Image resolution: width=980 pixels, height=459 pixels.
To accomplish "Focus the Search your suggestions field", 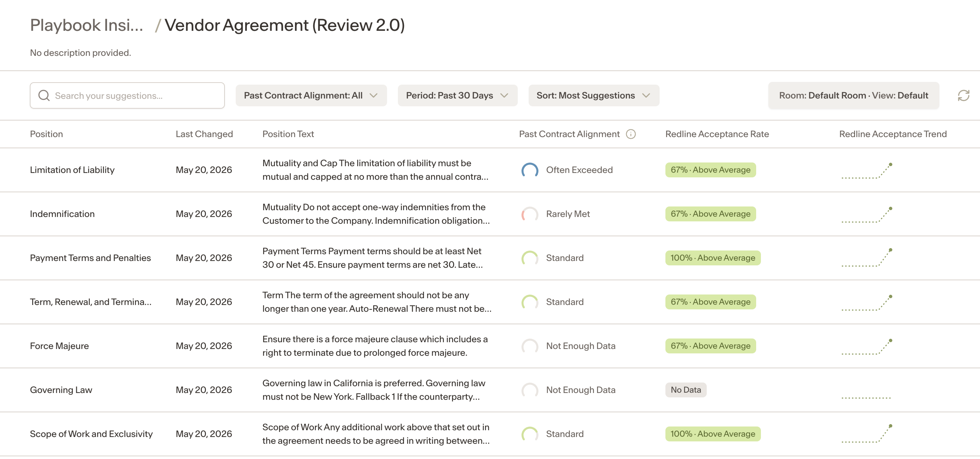I will point(127,95).
